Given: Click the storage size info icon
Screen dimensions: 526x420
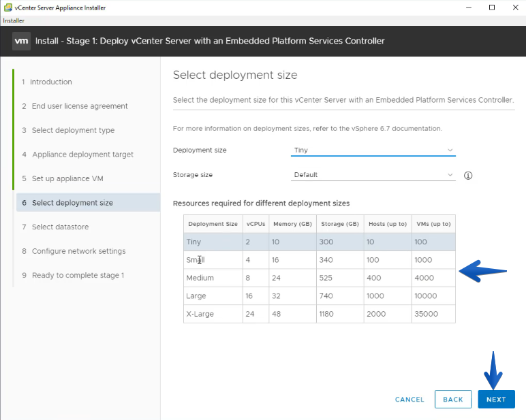Looking at the screenshot, I should pos(468,176).
